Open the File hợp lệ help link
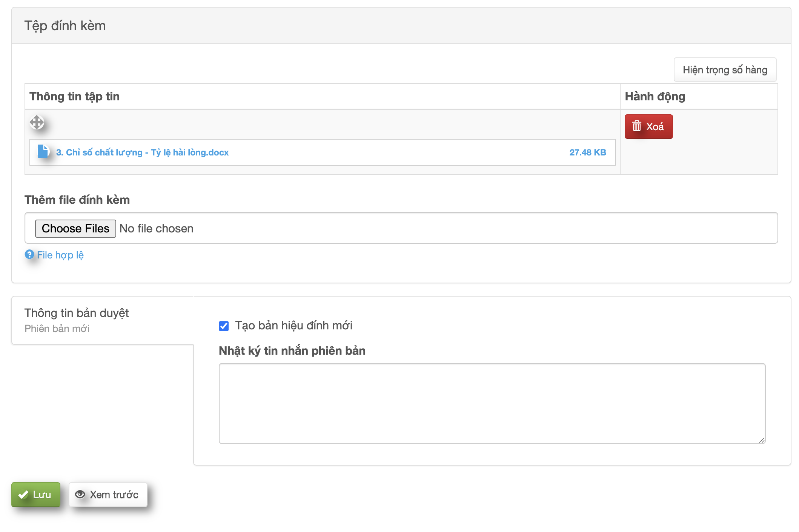799x532 pixels. (60, 255)
